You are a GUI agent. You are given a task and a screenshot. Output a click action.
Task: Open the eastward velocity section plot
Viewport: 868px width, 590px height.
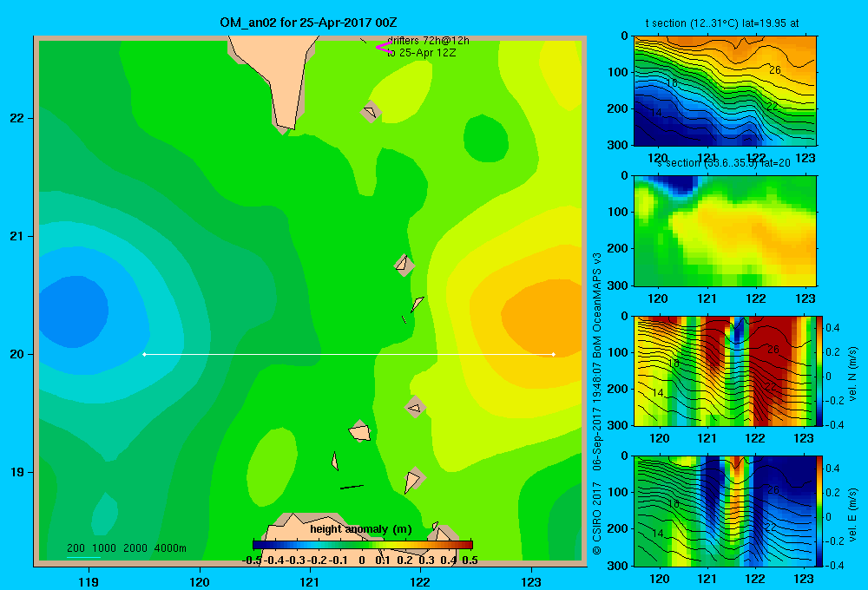[x=725, y=511]
